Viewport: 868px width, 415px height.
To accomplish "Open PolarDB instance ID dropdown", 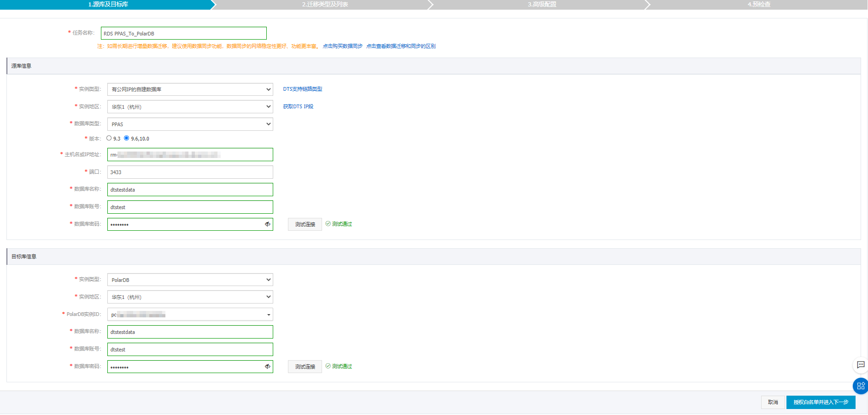I will 190,315.
